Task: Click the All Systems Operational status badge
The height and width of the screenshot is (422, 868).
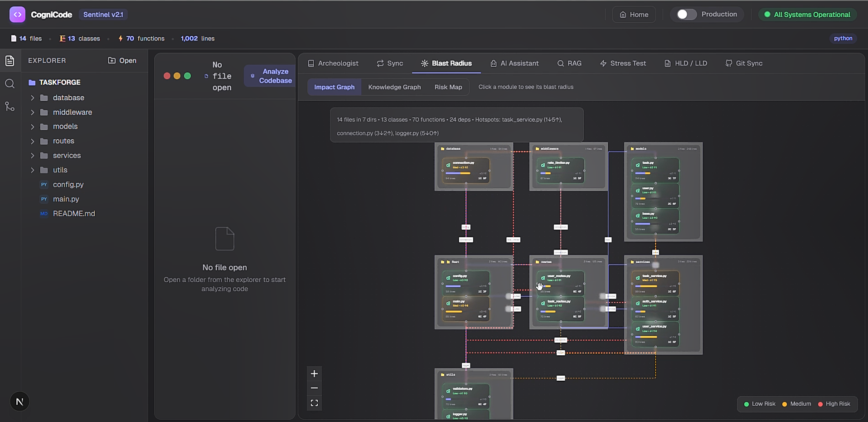Action: pyautogui.click(x=807, y=15)
